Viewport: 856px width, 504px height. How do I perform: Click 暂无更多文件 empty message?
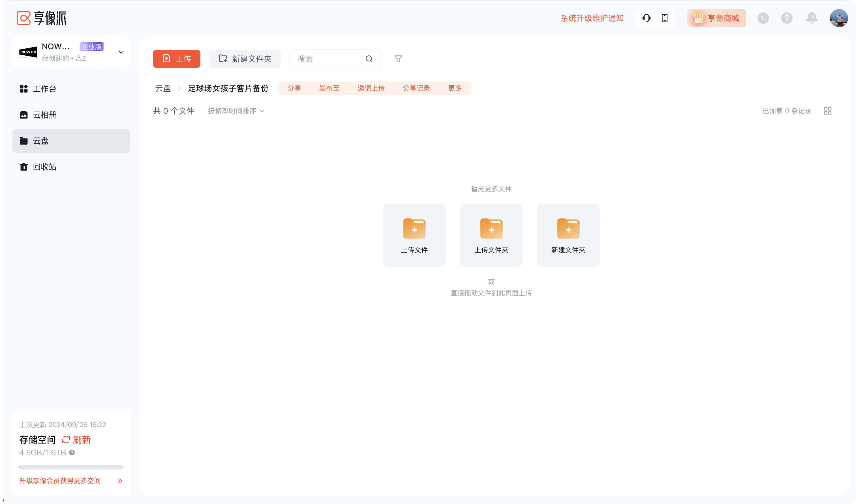pyautogui.click(x=491, y=189)
